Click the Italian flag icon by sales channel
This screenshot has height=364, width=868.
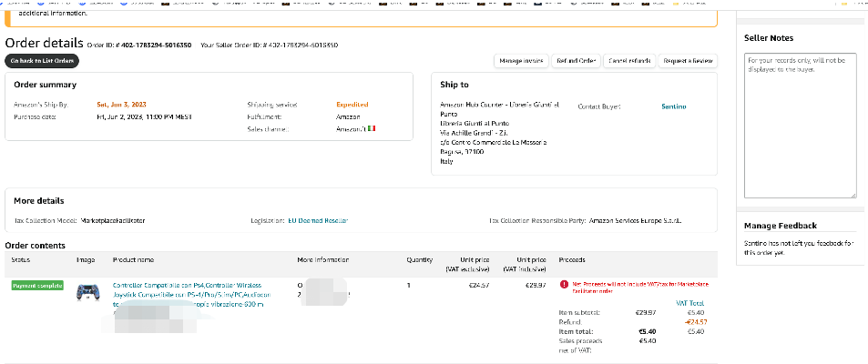coord(372,128)
